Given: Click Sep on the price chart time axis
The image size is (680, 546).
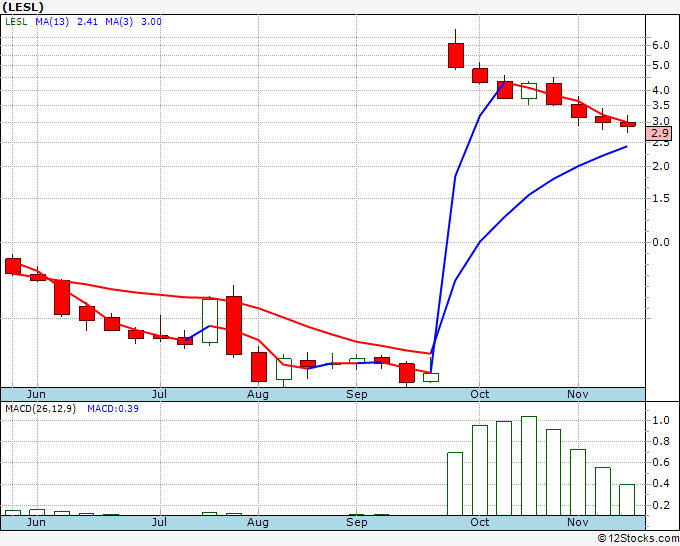Looking at the screenshot, I should tap(356, 394).
